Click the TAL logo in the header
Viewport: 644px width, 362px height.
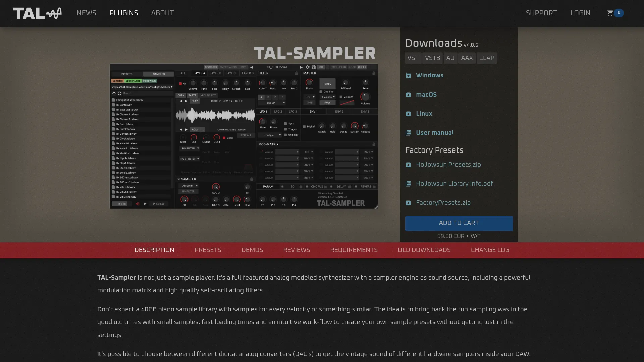coord(37,13)
